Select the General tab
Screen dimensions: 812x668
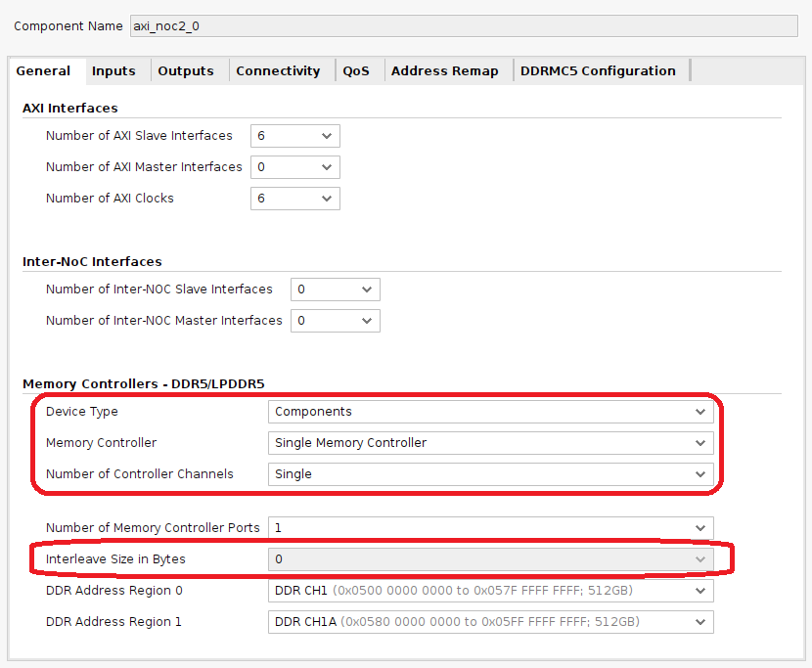(x=44, y=70)
